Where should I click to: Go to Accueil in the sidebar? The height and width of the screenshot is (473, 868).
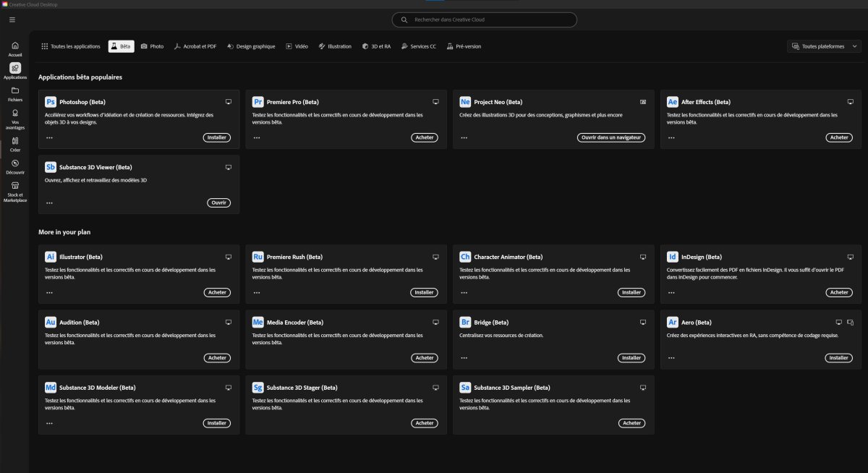15,48
